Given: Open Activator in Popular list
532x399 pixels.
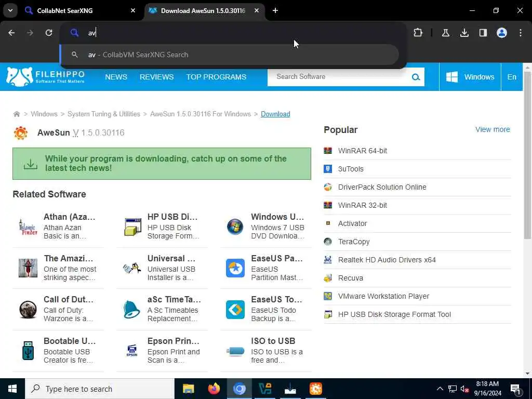Looking at the screenshot, I should click(352, 223).
